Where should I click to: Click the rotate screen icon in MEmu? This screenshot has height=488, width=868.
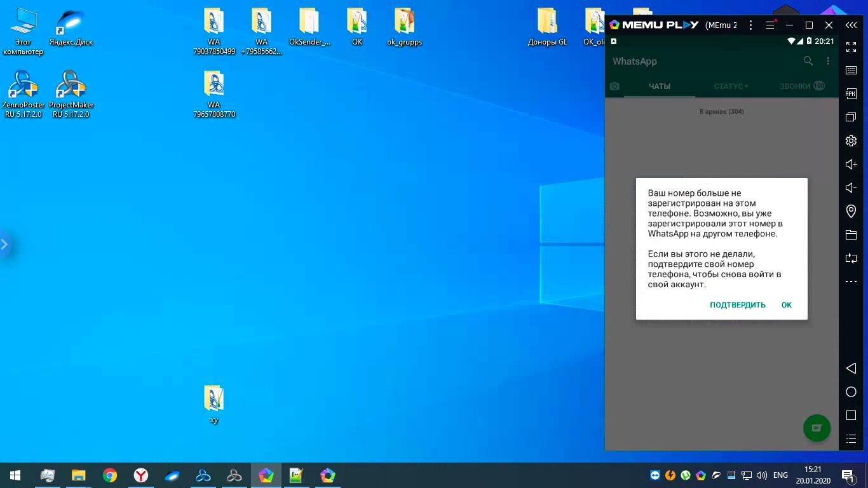pyautogui.click(x=851, y=258)
